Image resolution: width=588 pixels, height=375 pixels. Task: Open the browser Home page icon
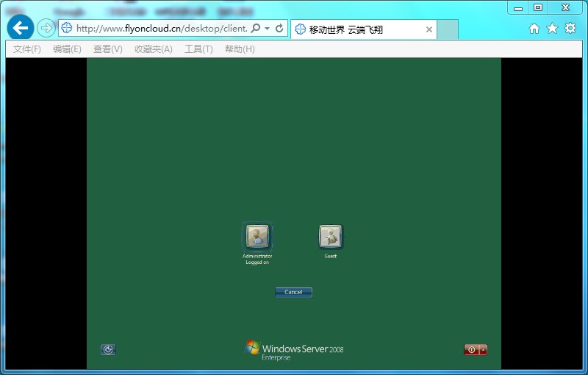tap(534, 29)
